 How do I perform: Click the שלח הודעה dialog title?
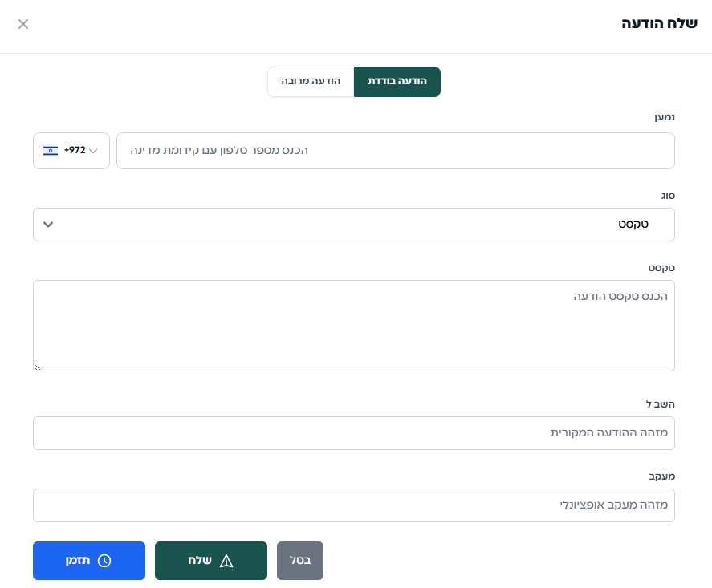pyautogui.click(x=659, y=23)
